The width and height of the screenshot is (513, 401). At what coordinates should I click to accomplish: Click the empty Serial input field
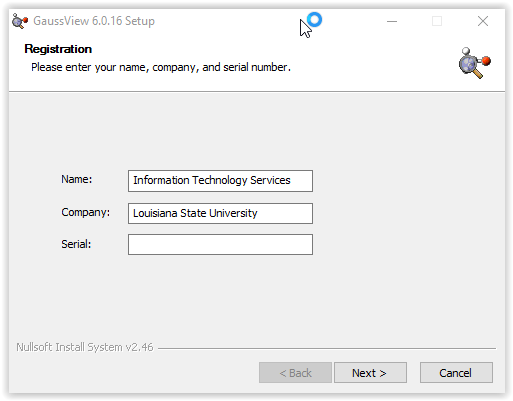tap(220, 244)
